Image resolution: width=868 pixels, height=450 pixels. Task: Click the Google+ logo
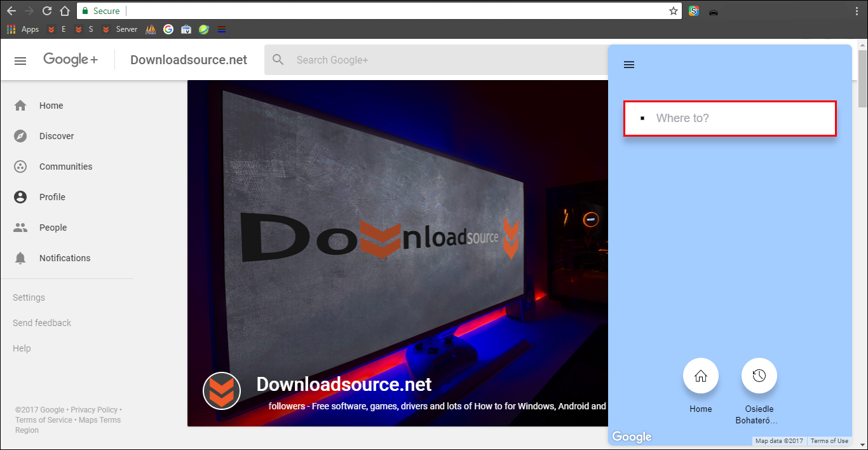point(71,60)
